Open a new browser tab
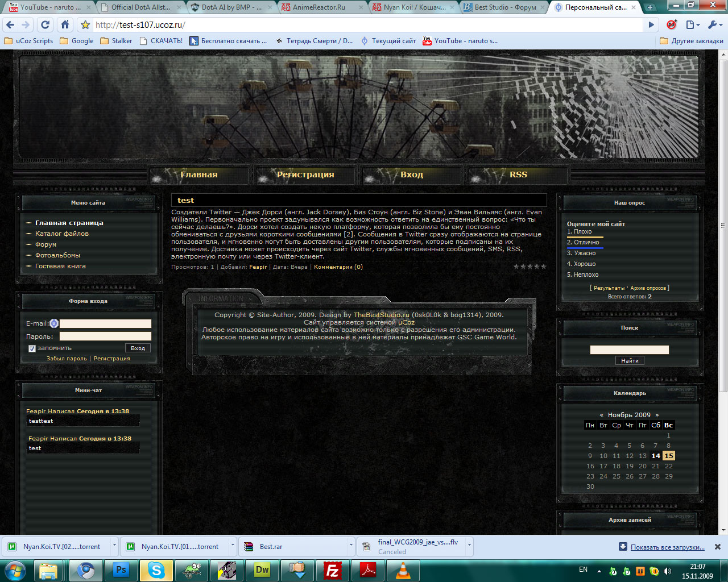Image resolution: width=728 pixels, height=582 pixels. click(x=650, y=7)
